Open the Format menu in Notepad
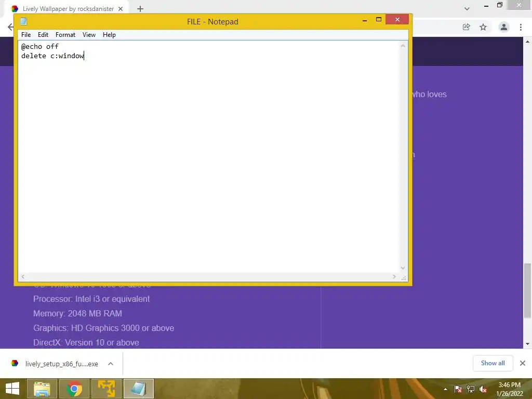 pos(65,35)
